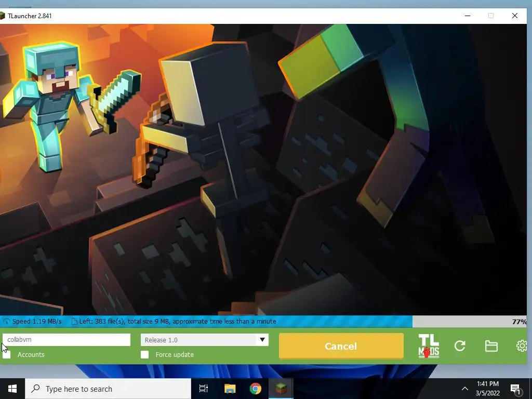Click the taskbar clock showing 1:41 PM

coord(487,384)
